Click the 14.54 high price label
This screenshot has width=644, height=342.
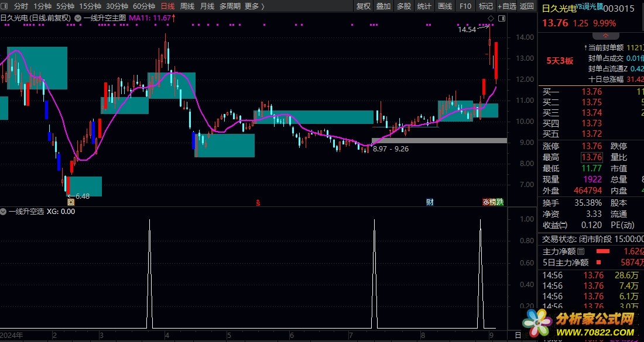pyautogui.click(x=467, y=30)
